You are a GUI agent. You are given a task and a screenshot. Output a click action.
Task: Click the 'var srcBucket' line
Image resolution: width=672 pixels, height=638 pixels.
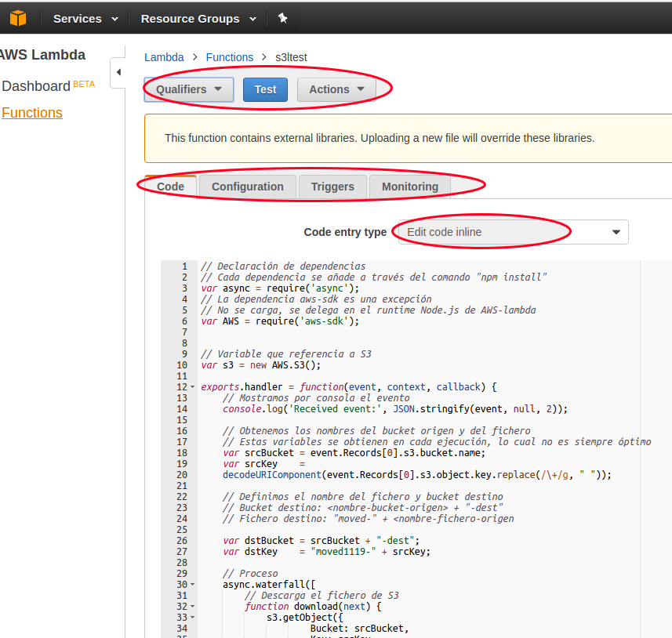[x=354, y=453]
